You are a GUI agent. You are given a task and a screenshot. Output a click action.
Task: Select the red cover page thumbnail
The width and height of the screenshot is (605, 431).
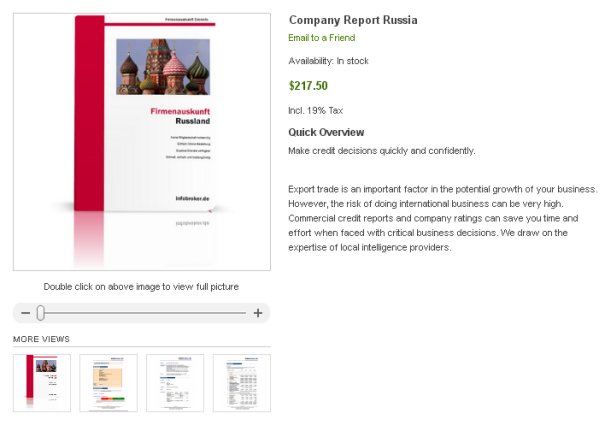pyautogui.click(x=42, y=382)
